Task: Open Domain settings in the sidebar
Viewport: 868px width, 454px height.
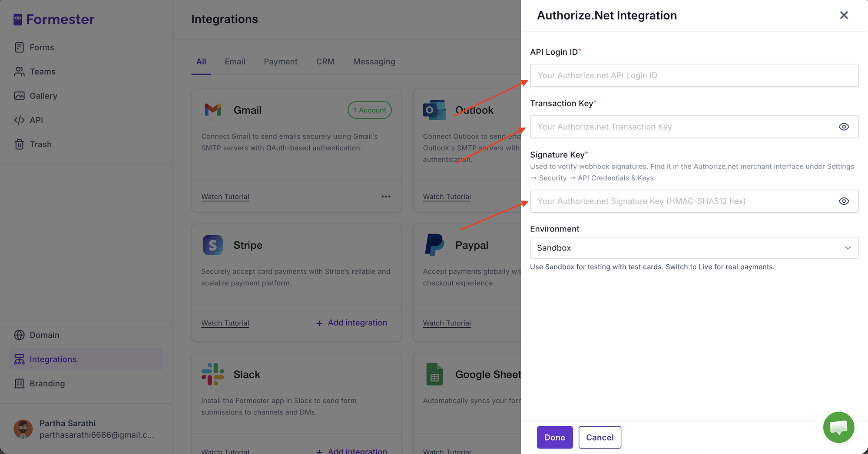Action: (44, 335)
